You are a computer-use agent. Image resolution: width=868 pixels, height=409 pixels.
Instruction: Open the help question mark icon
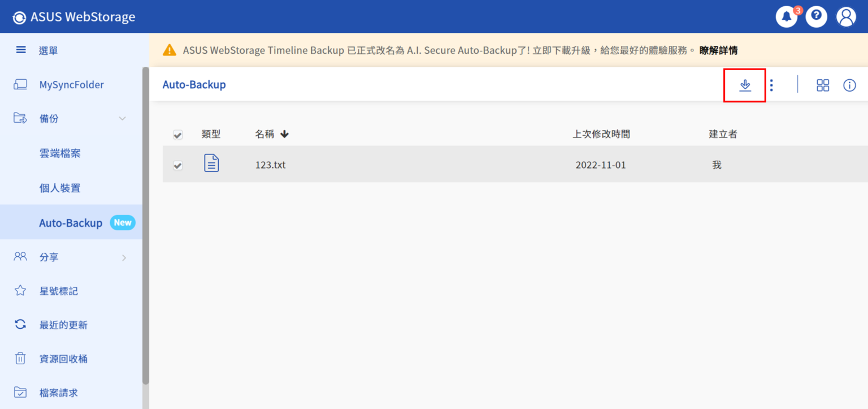pyautogui.click(x=816, y=17)
